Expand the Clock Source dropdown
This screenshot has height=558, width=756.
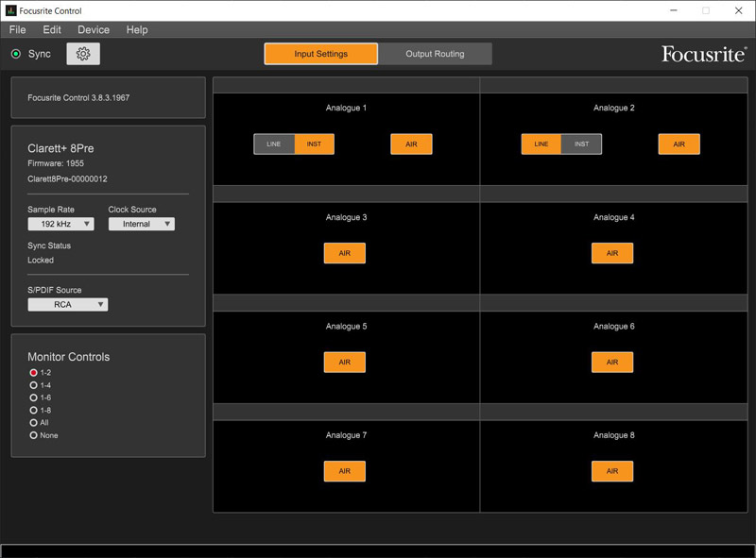(x=141, y=224)
